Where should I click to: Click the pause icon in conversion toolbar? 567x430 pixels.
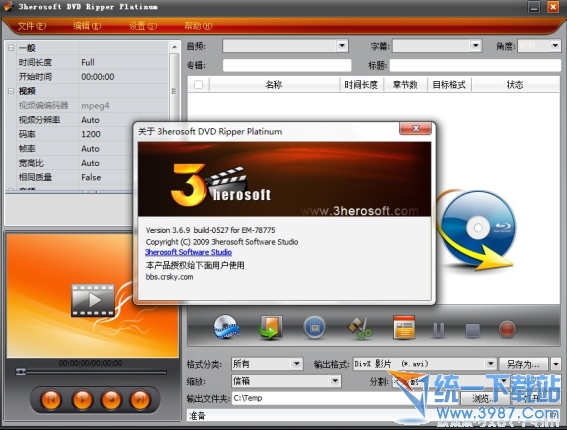coord(438,329)
